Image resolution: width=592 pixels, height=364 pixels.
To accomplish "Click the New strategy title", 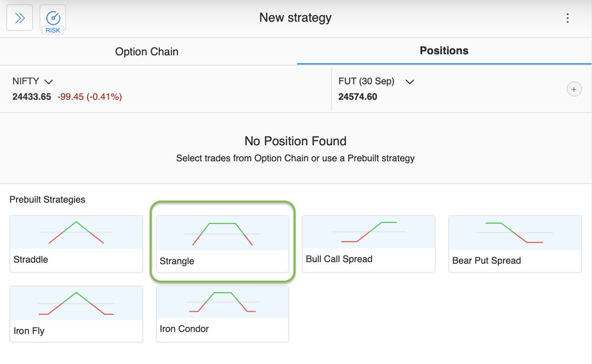I will [295, 17].
